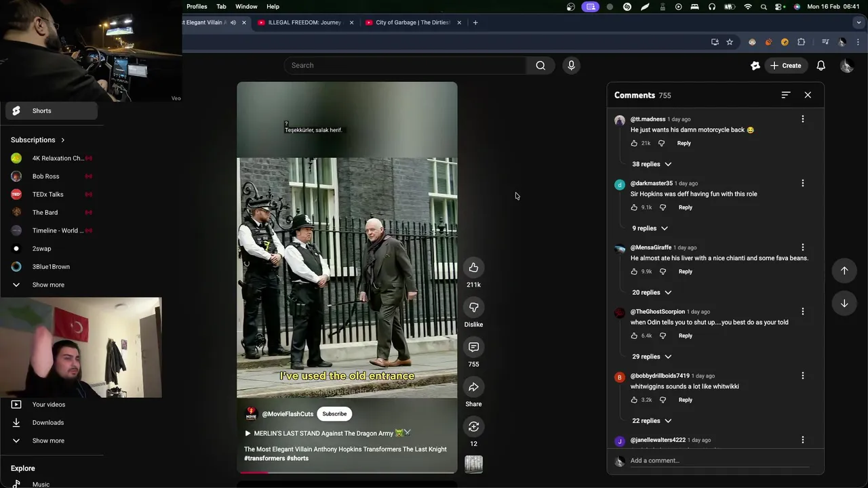Subscribe to @MovieFlashCuts

pyautogui.click(x=334, y=414)
